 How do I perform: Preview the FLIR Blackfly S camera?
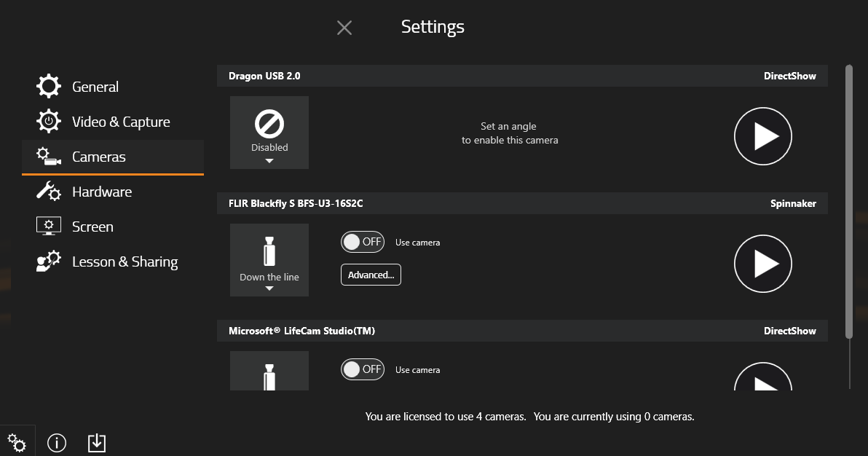click(x=763, y=264)
